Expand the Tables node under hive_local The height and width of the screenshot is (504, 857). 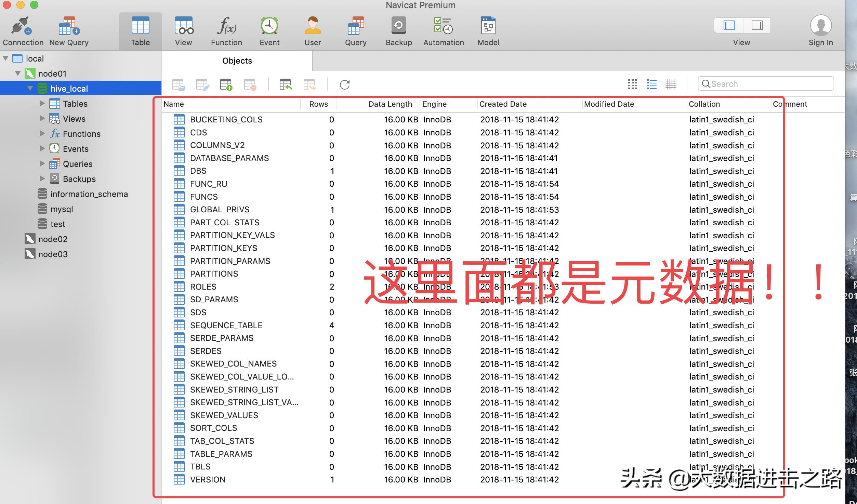(42, 103)
